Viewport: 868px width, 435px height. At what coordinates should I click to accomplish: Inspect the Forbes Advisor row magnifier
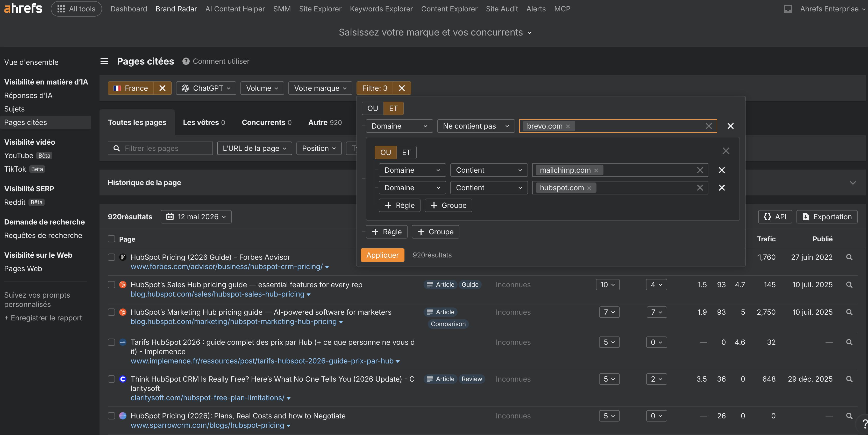coord(849,257)
